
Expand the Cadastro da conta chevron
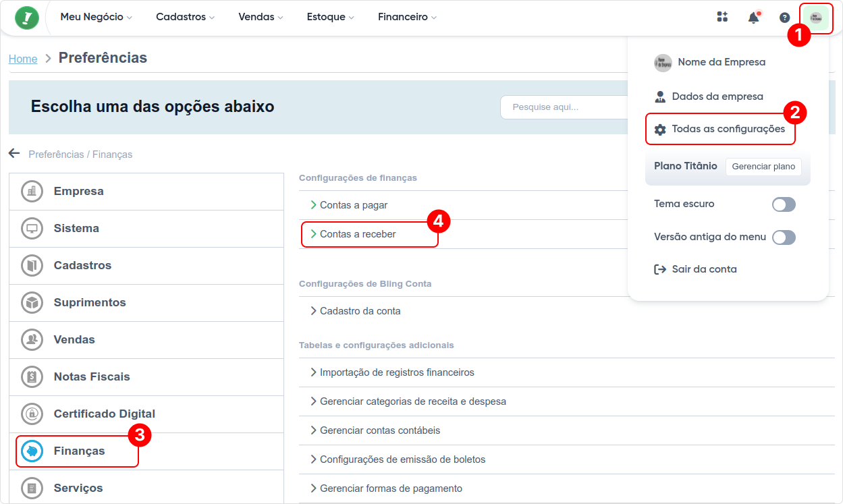pos(313,311)
